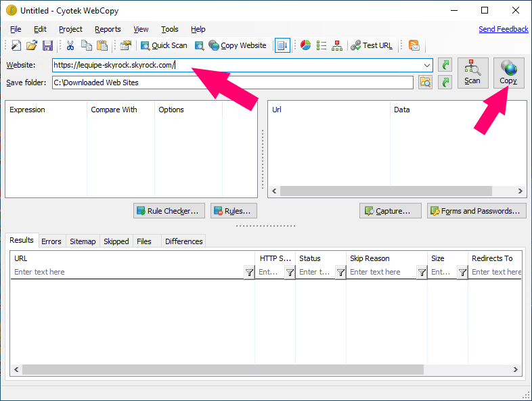Click the list view report icon
This screenshot has width=532, height=401.
tap(322, 45)
